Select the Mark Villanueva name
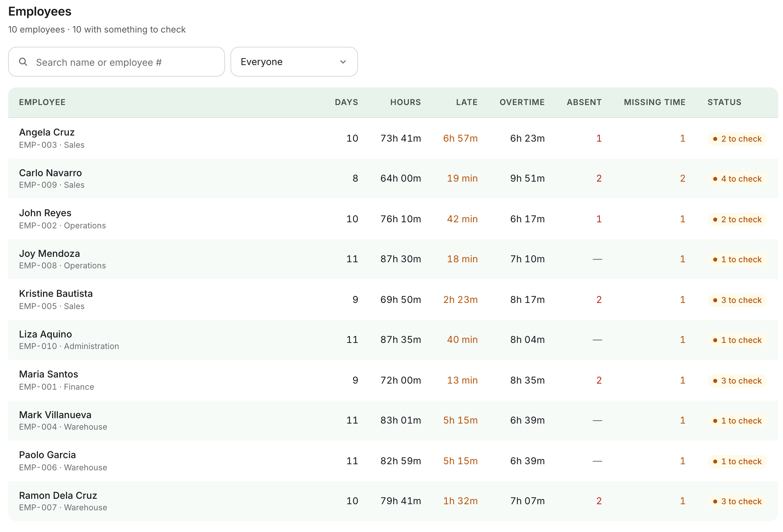The image size is (783, 532). tap(55, 415)
